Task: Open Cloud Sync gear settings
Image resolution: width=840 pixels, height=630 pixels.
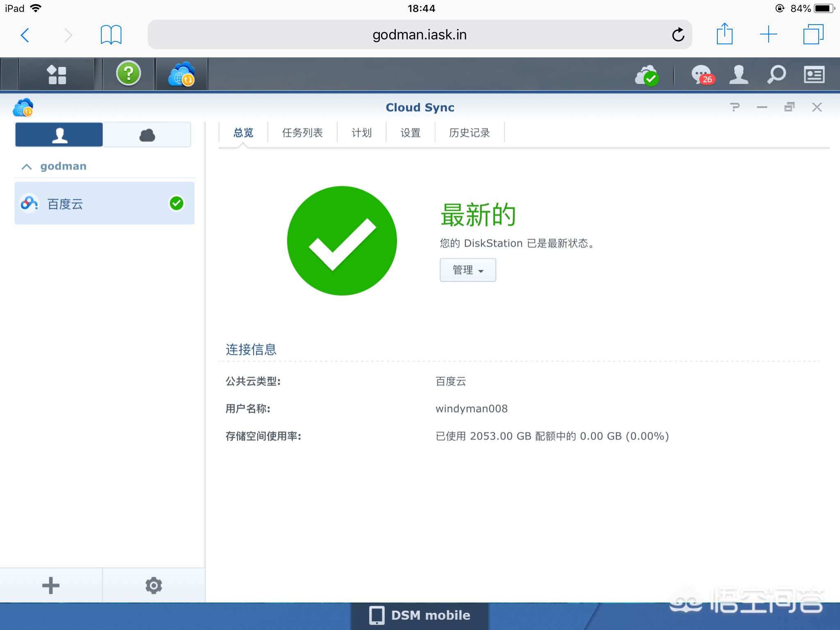Action: point(154,585)
